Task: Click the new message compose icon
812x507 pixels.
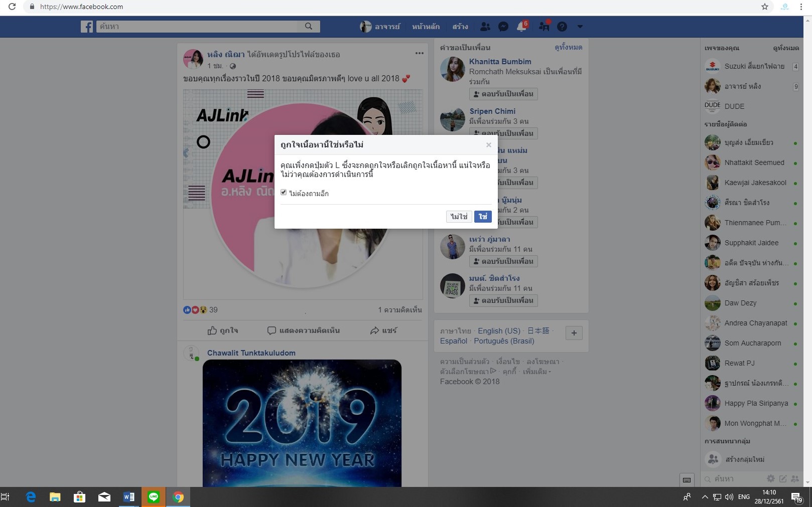Action: 783,479
